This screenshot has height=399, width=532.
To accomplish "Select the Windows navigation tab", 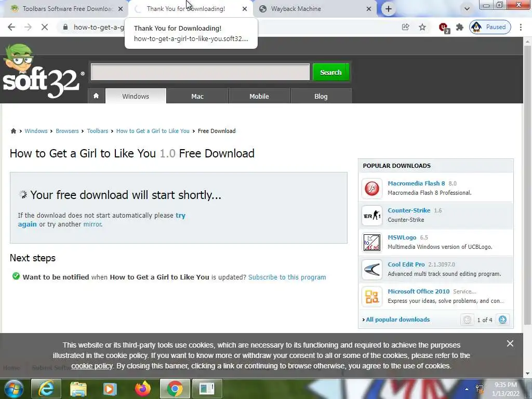I will coord(136,96).
